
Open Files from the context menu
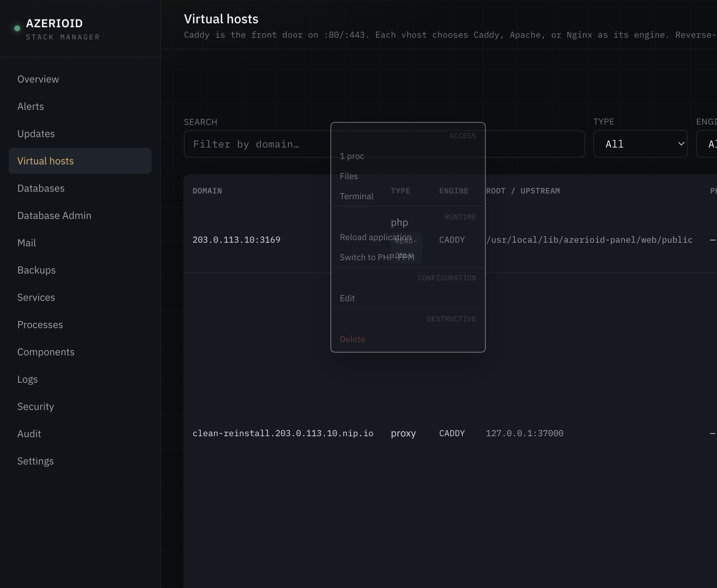point(408,176)
